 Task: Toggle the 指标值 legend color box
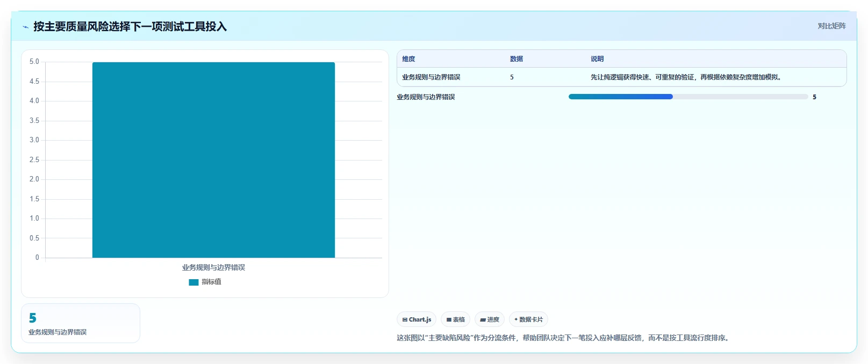193,282
